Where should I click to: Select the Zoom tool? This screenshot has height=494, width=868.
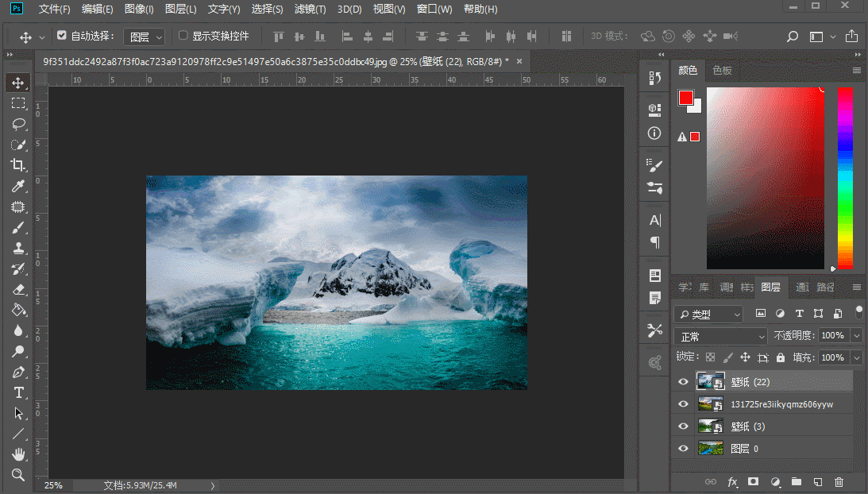pyautogui.click(x=17, y=476)
